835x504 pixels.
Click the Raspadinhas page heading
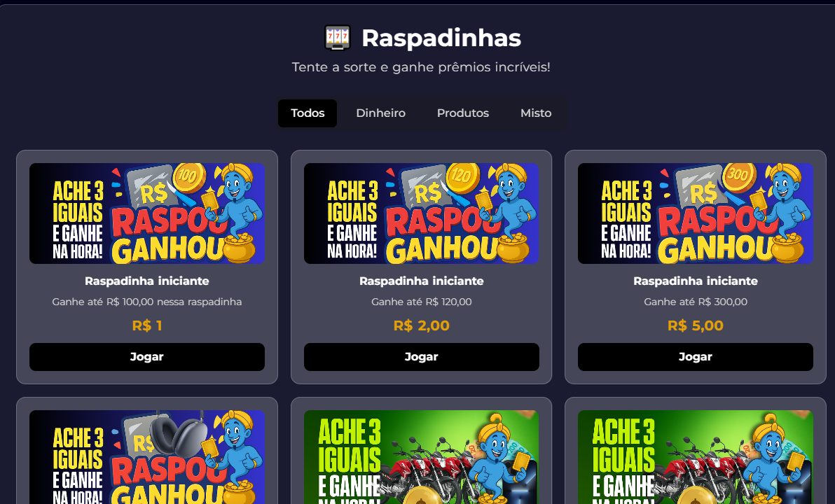(x=441, y=38)
